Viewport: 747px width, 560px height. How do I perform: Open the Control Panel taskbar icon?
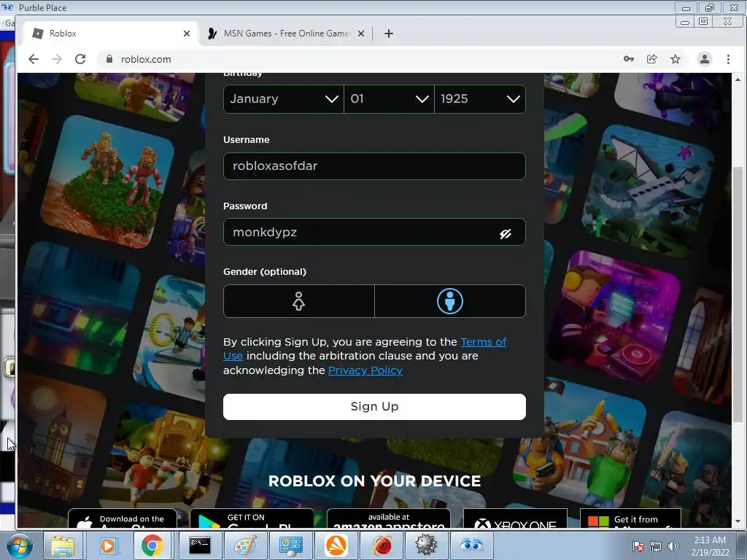(290, 545)
